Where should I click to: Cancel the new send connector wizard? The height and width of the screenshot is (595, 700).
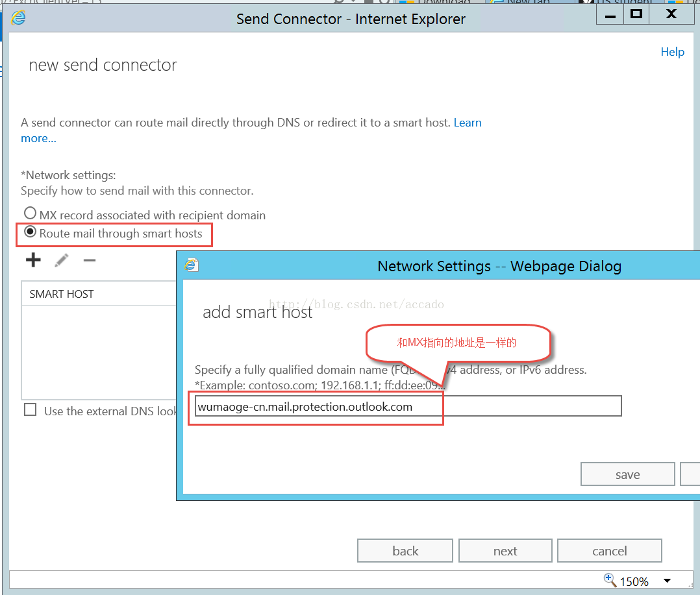(x=609, y=551)
